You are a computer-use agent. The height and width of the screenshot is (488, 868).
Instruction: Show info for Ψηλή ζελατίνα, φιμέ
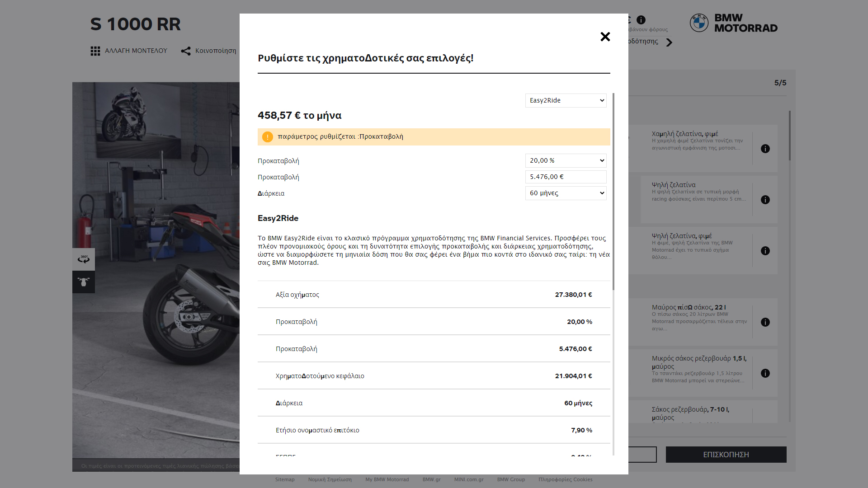click(x=765, y=251)
